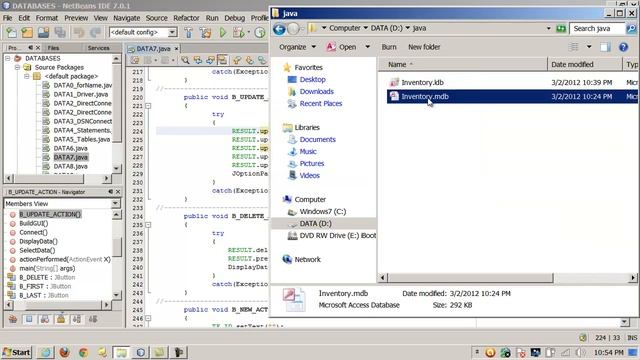Click the New File toolbar icon in NetBeans
This screenshot has width=640, height=360.
11,32
